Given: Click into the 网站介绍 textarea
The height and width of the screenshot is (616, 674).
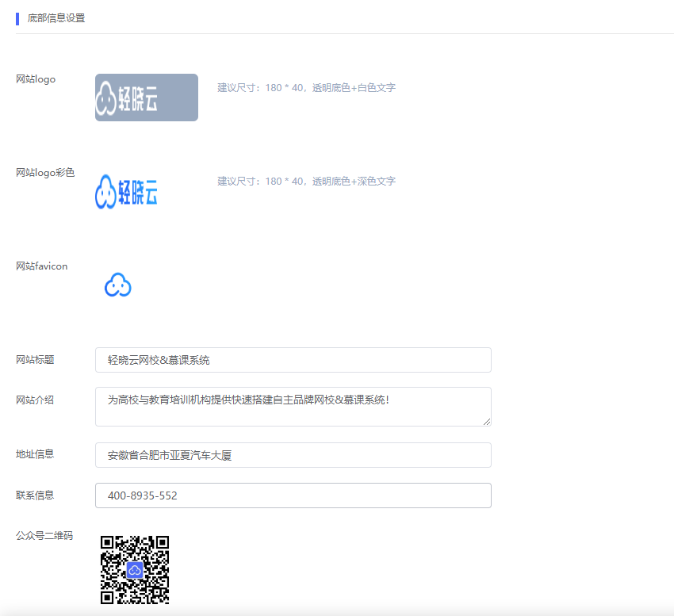Looking at the screenshot, I should coord(293,407).
